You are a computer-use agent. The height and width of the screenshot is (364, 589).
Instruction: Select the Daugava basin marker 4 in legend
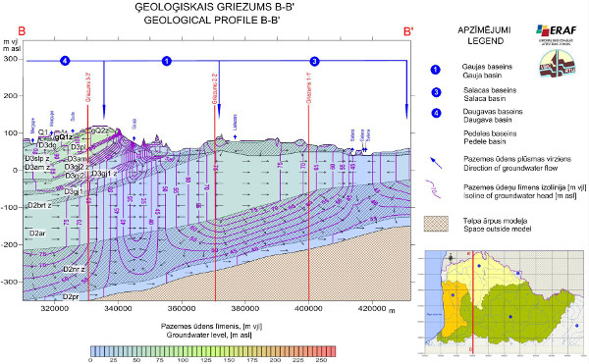pos(436,114)
